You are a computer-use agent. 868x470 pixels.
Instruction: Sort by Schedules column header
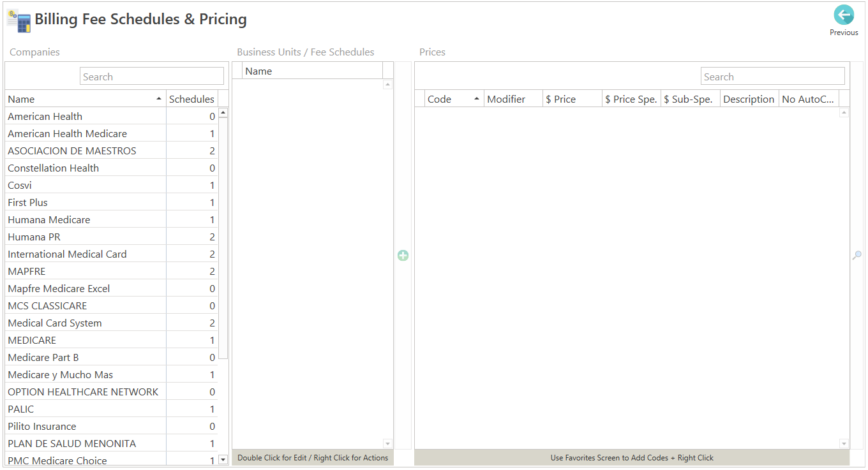[191, 99]
